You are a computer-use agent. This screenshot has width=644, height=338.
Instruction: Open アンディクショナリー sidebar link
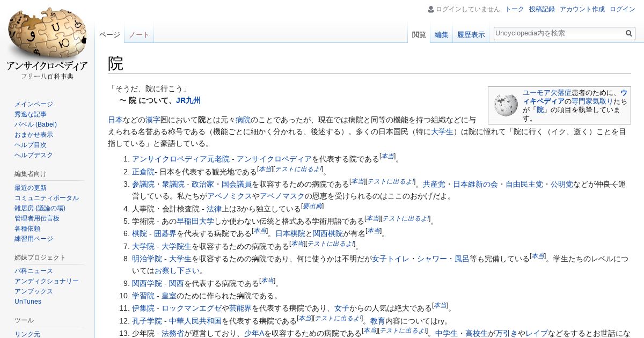point(47,281)
